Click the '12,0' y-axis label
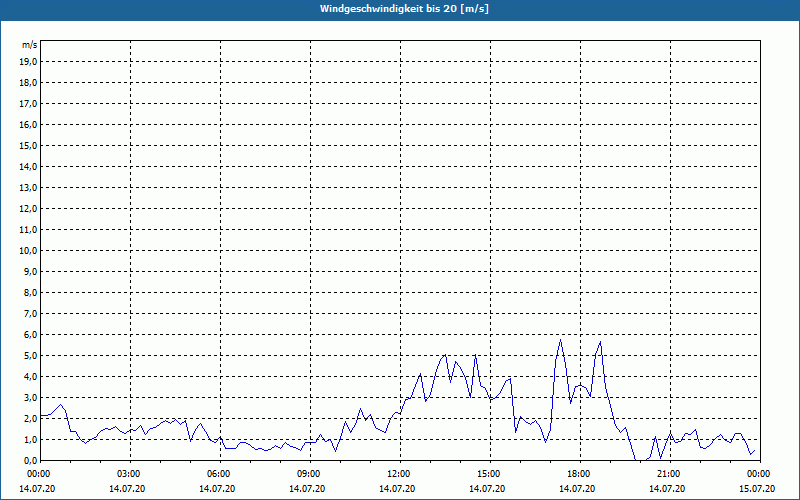Screen dimensions: 800x500 coord(28,209)
